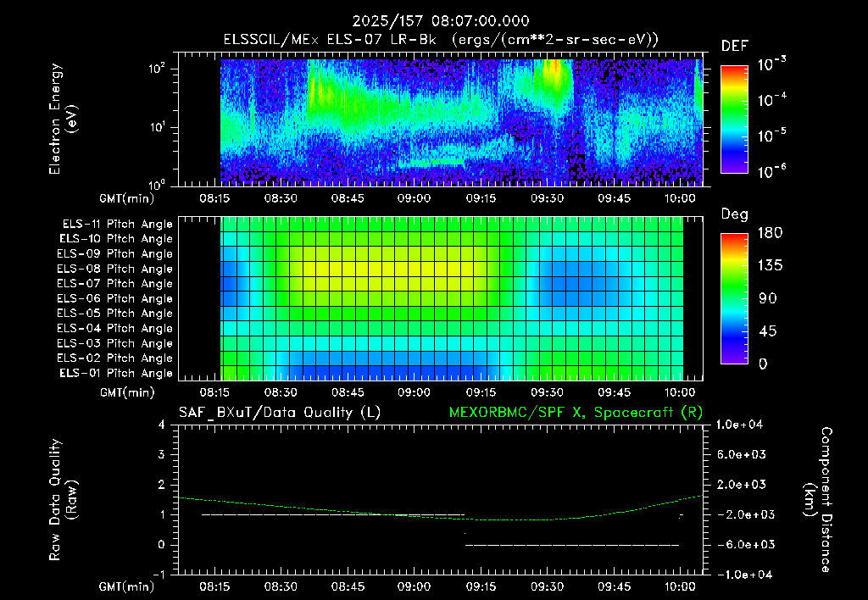The width and height of the screenshot is (868, 600).
Task: Click the 10^-3 DEF scale value
Action: click(771, 64)
